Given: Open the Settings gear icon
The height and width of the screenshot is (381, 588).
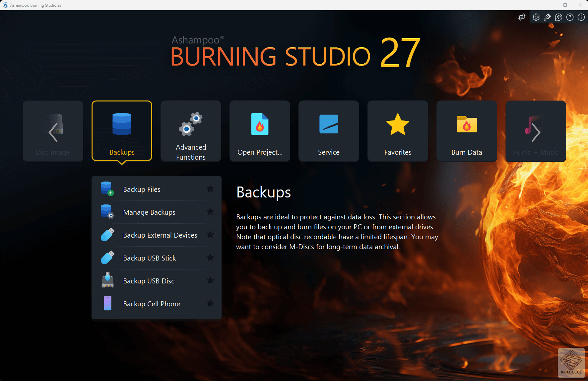Looking at the screenshot, I should tap(536, 17).
